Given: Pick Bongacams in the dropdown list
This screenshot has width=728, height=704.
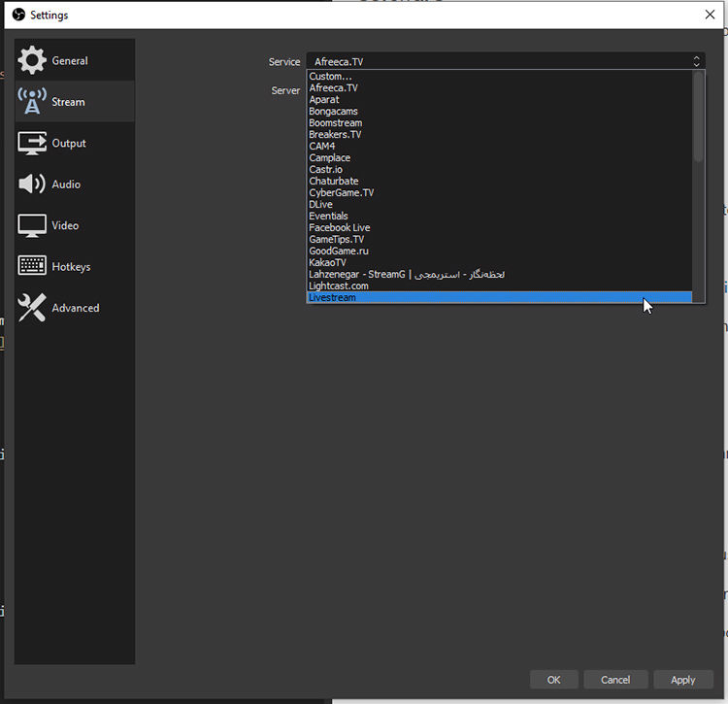Looking at the screenshot, I should tap(500, 111).
